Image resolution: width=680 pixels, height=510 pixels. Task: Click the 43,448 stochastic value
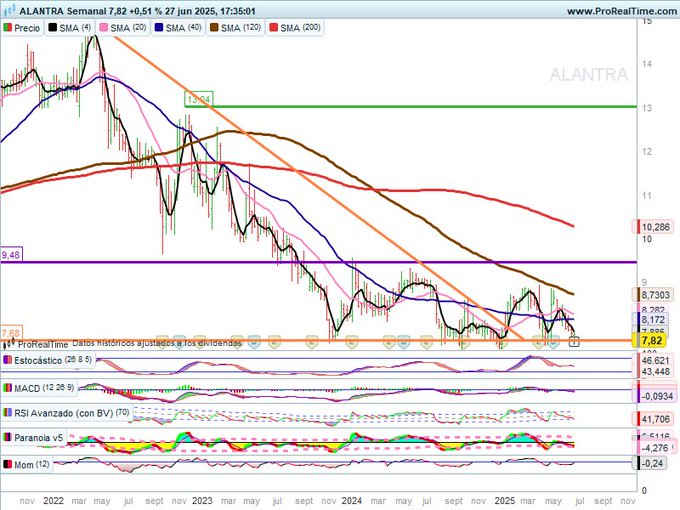tap(655, 372)
